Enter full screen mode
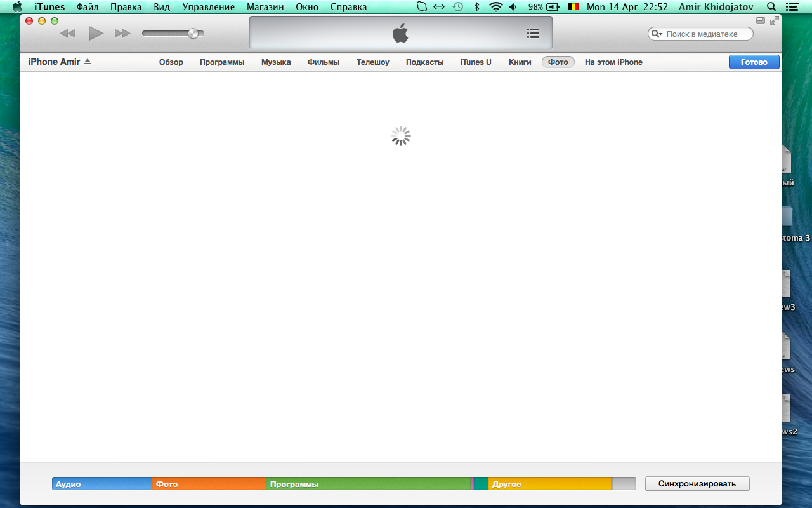812x508 pixels. [x=774, y=20]
